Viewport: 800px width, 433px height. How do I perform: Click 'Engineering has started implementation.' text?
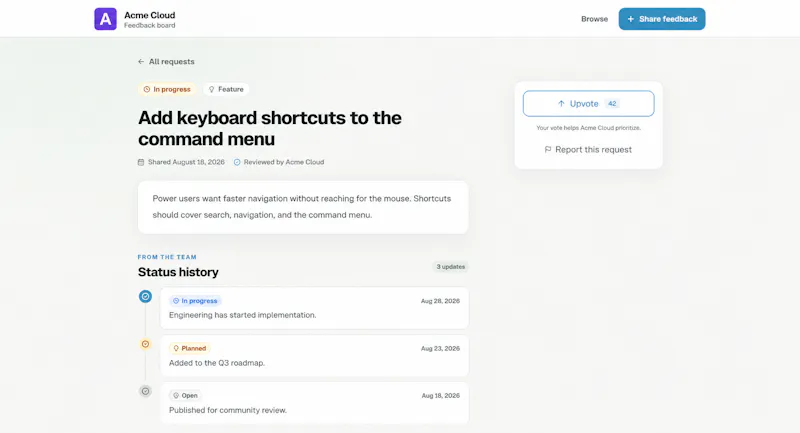[242, 315]
